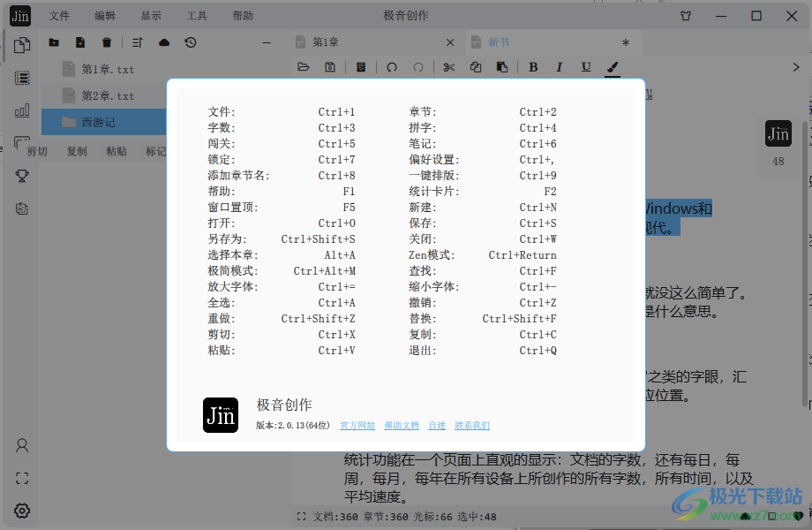Toggle bold formatting
Screen dimensions: 812x530
(x=533, y=67)
